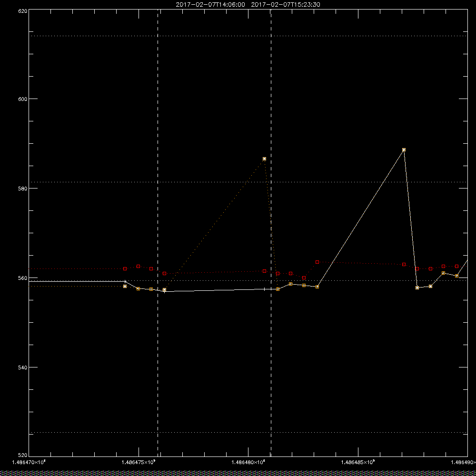The height and width of the screenshot is (476, 476).
Task: Click the 600 y-axis label
Action: 23,99
